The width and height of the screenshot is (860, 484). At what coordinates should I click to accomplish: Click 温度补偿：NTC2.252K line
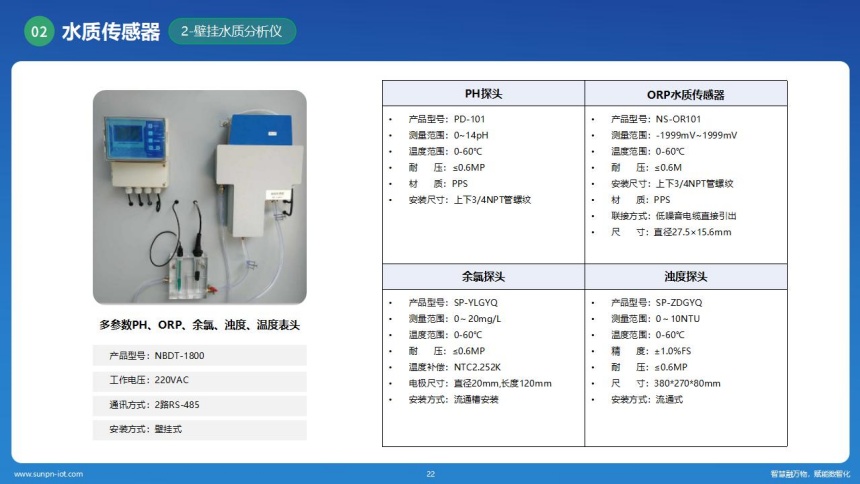pos(454,367)
